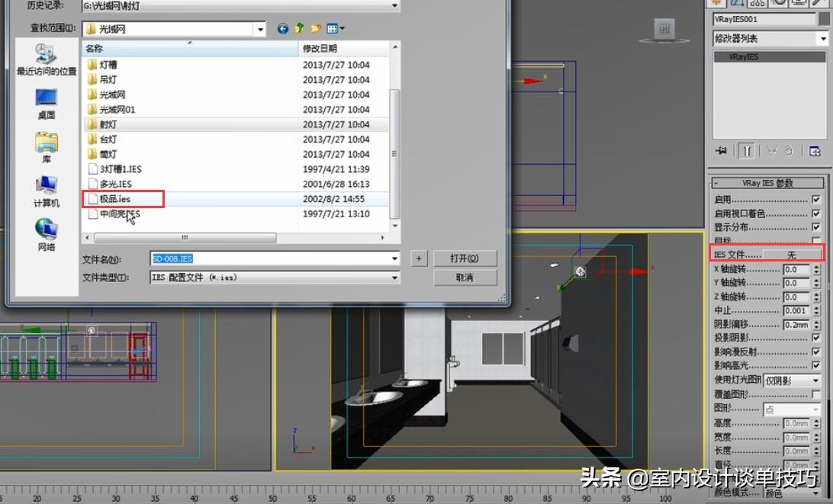
Task: Collapse the VRay IES 参数 rollout
Action: (767, 183)
